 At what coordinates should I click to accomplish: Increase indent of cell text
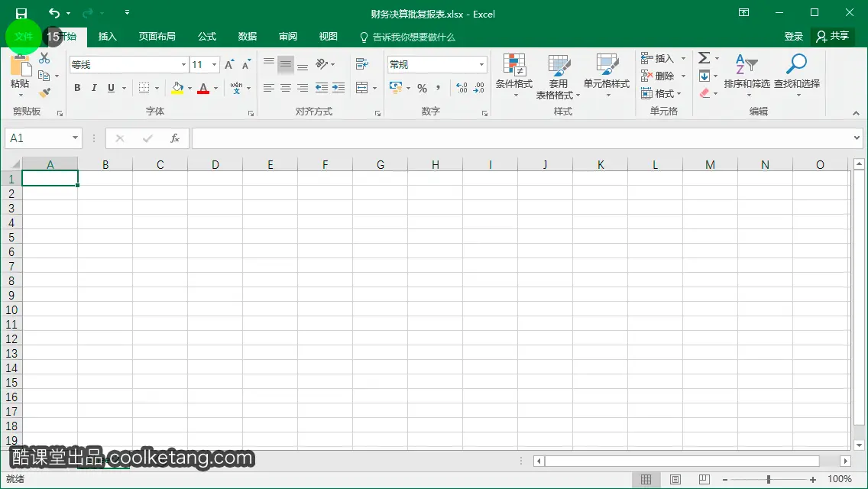338,88
